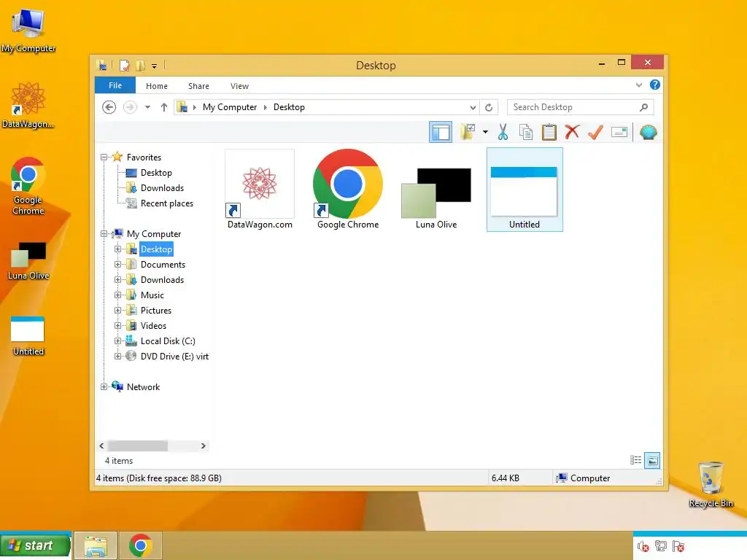Viewport: 747px width, 560px height.
Task: Click the Copy toolbar icon
Action: (526, 132)
